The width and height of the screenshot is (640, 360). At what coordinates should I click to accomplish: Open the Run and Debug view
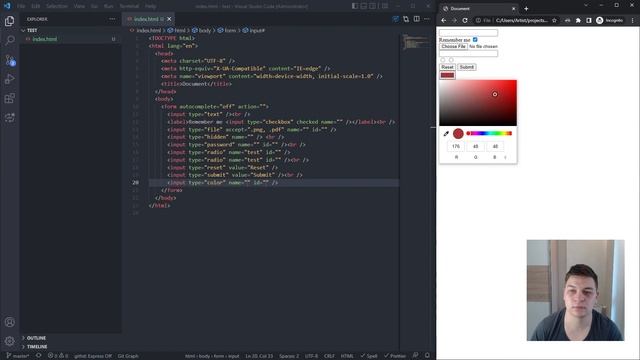point(9,79)
